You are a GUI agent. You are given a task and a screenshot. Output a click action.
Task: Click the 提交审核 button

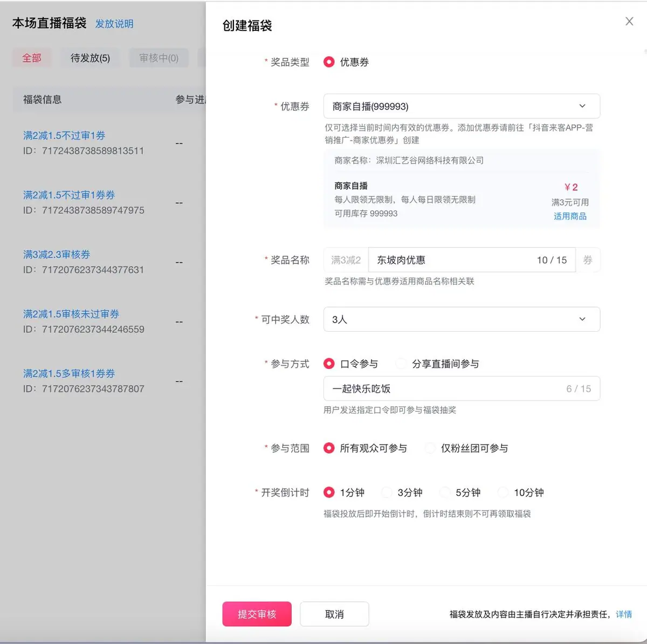click(257, 614)
